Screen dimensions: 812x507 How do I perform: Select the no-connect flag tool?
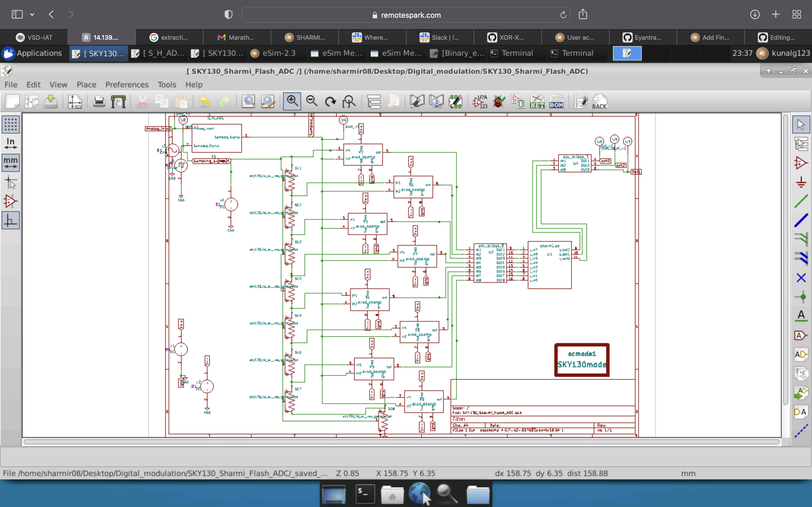point(801,278)
